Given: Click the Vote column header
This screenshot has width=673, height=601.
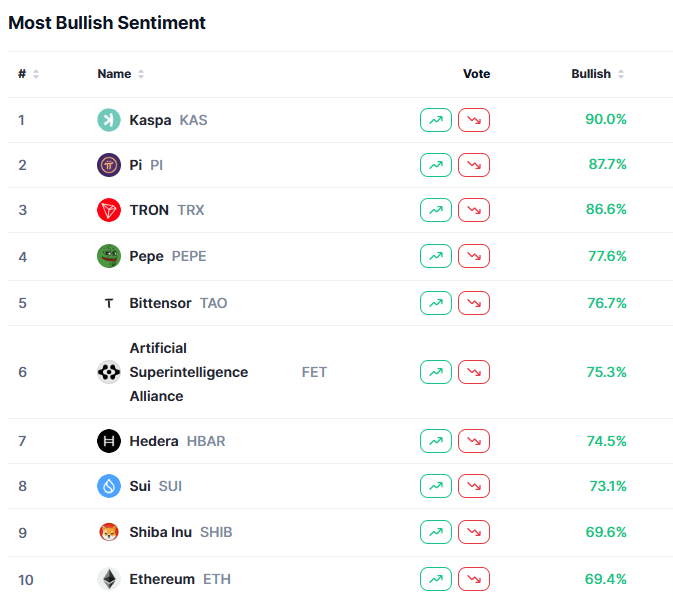Looking at the screenshot, I should click(x=476, y=74).
